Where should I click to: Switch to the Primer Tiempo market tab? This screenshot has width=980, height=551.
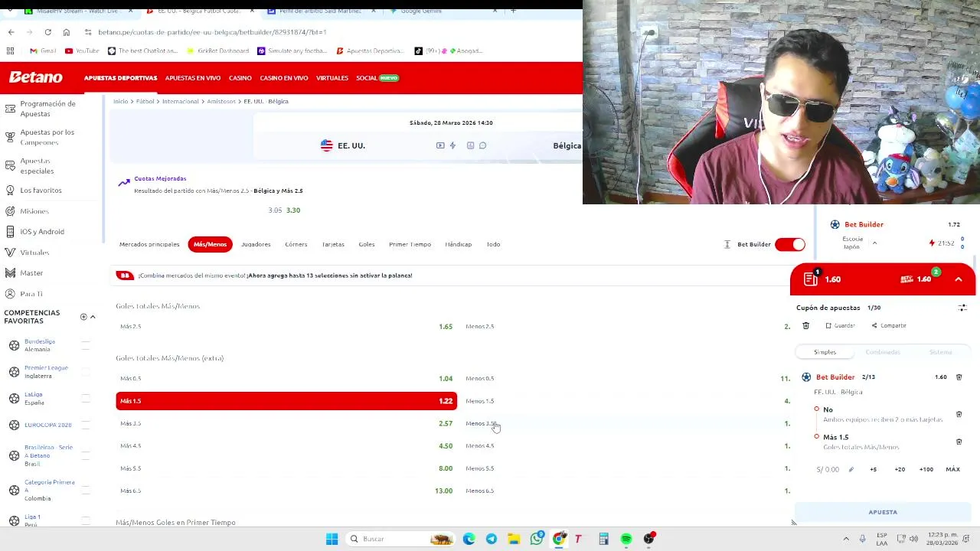pyautogui.click(x=410, y=244)
